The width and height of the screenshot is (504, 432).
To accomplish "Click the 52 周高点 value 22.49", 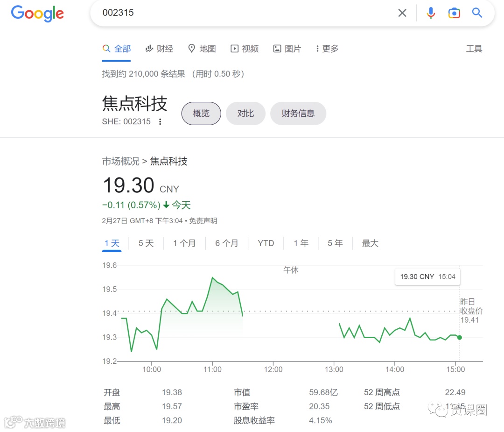I will (455, 392).
